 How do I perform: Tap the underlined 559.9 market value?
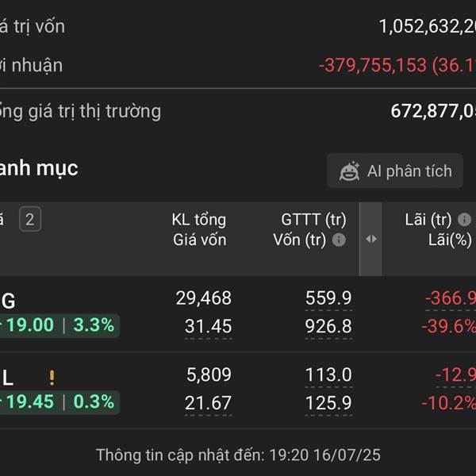point(328,297)
